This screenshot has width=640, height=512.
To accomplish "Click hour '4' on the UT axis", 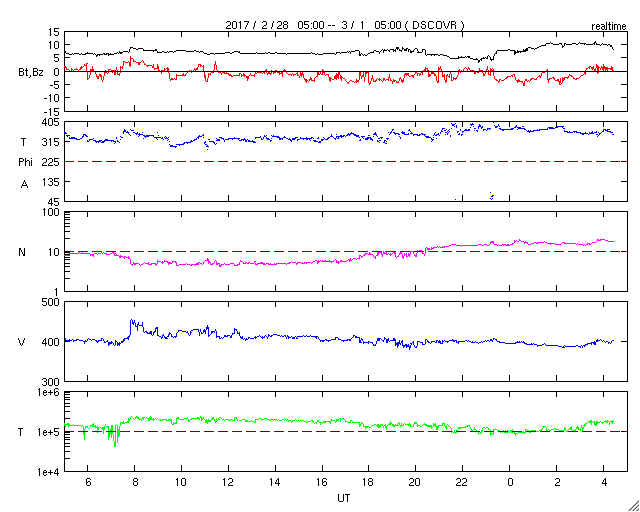I will 604,483.
